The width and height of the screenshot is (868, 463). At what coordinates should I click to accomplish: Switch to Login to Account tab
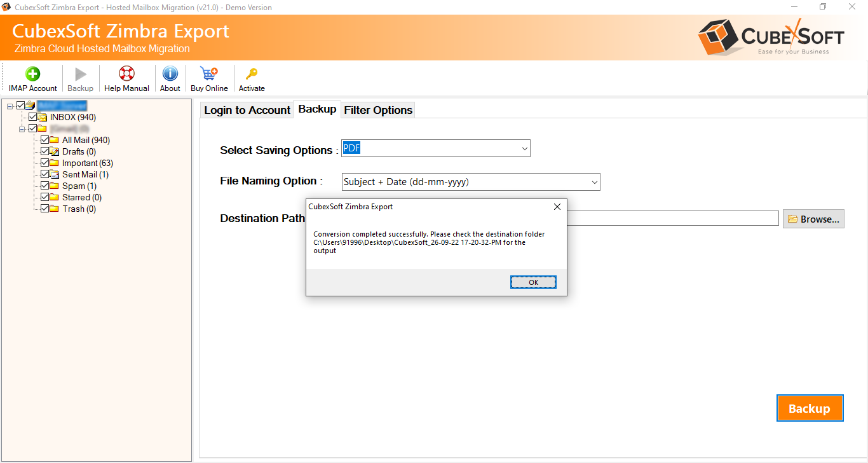[x=247, y=110]
